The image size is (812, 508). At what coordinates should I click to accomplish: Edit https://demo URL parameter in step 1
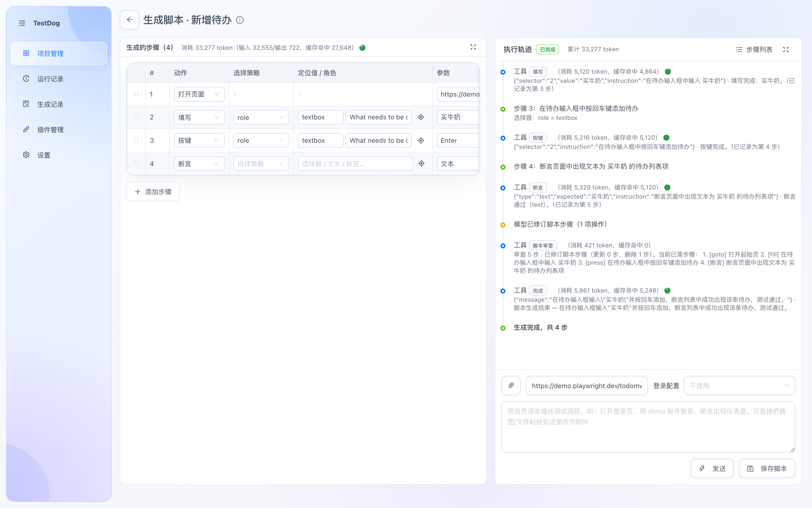point(458,94)
